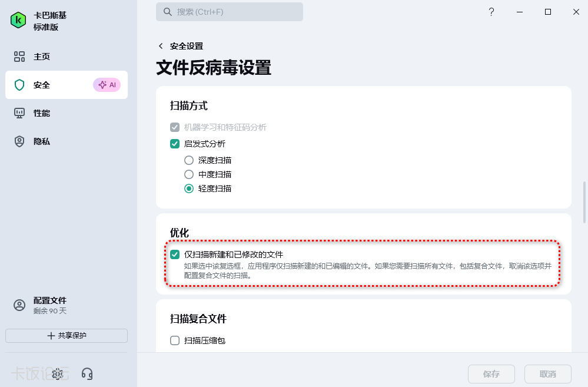Click the 文件反病毒设置 page title
Viewport: 588px width, 387px height.
point(214,68)
